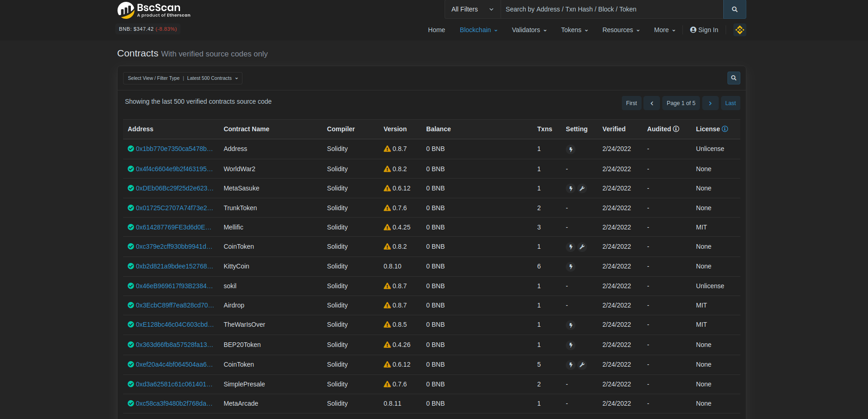Viewport: 868px width, 419px height.
Task: Expand the Tokens menu
Action: 575,30
